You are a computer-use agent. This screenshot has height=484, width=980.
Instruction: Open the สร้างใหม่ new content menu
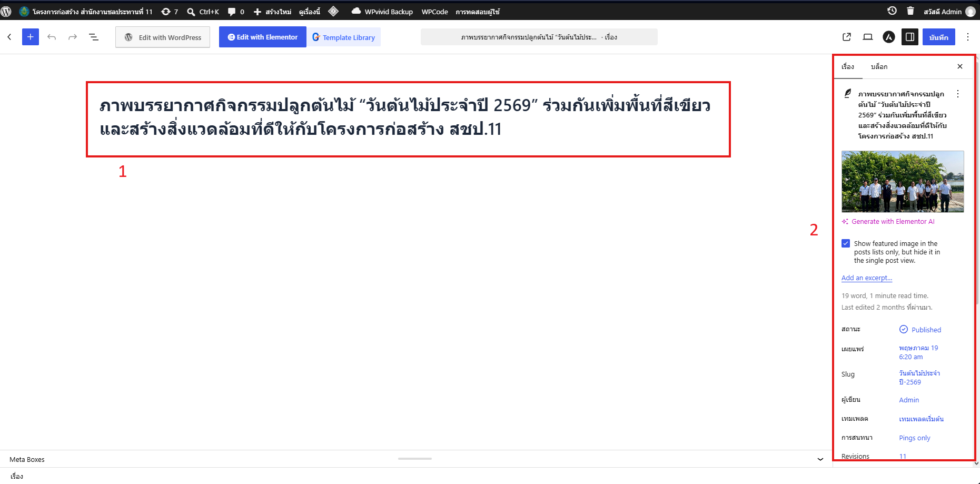[x=272, y=11]
